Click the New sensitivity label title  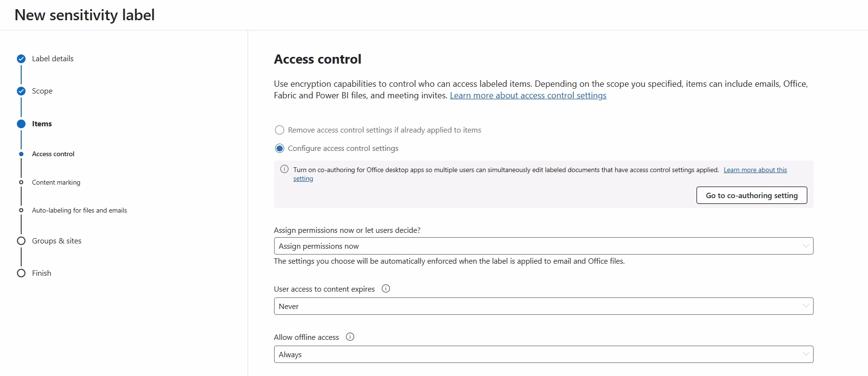(x=85, y=15)
